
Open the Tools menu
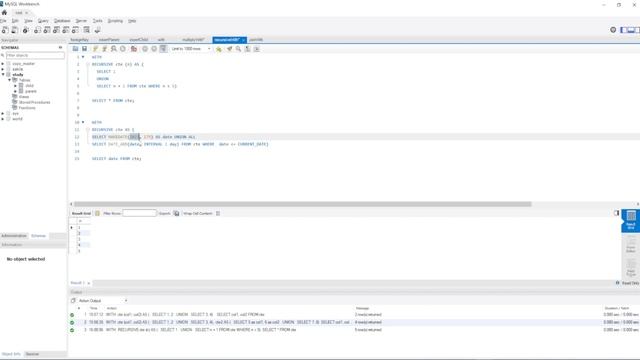(98, 21)
